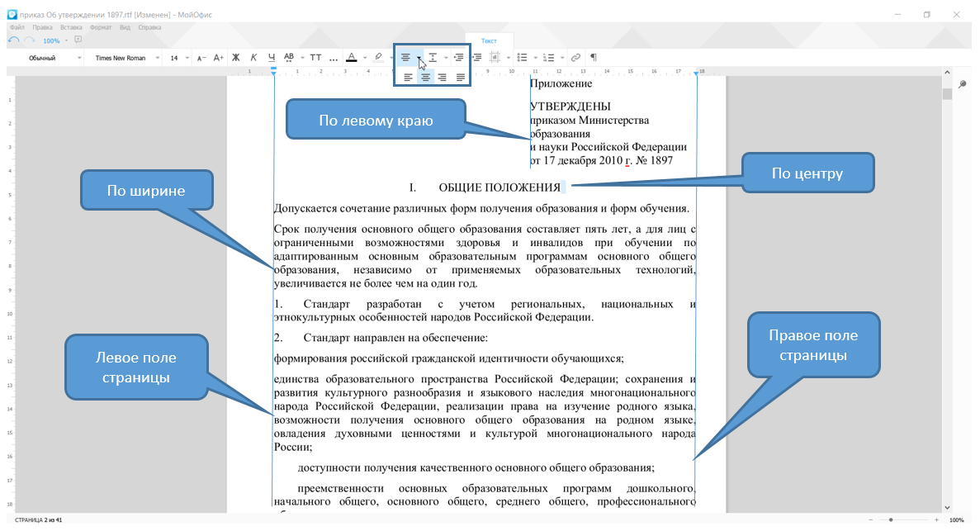
Task: Open the bulleted list dropdown arrow
Action: pos(536,58)
